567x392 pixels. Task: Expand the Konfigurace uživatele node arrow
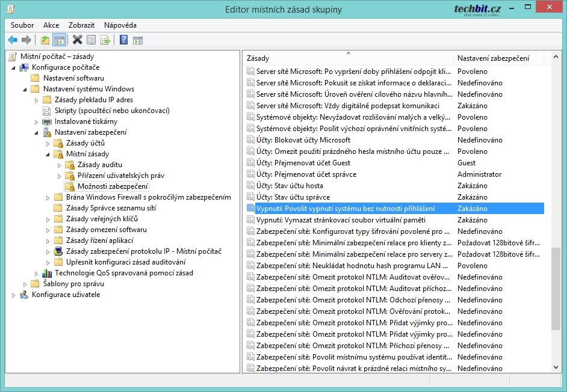(x=13, y=295)
